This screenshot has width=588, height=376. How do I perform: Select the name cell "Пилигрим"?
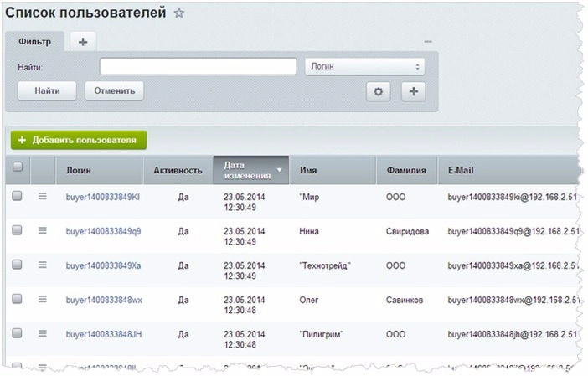(322, 334)
